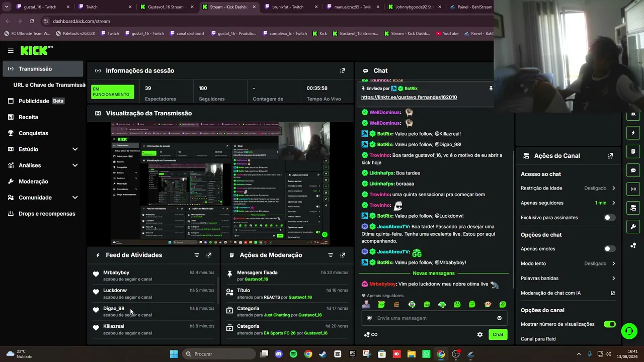Screen dimensions: 644x362
Task: Open WhatsApp from the taskbar
Action: coord(426,354)
